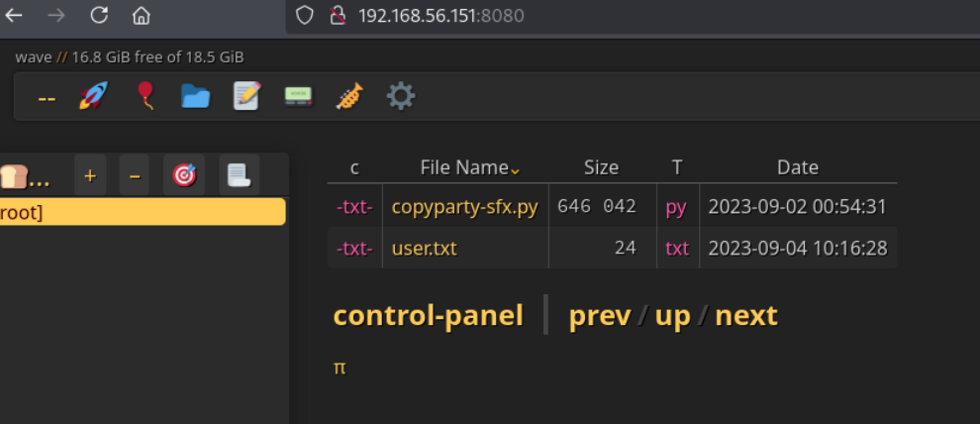Click the plus tree zoom button
Screen dimensions: 980x424
90,175
